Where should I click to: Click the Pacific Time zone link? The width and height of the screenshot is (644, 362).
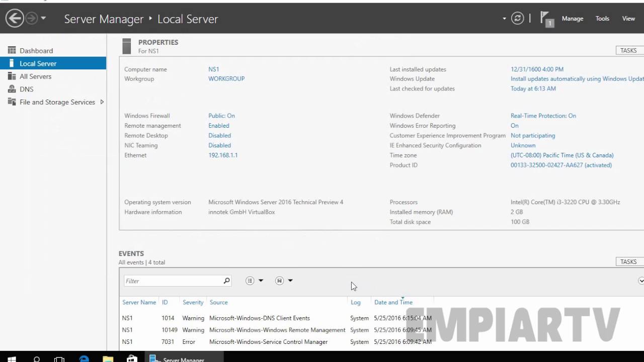562,155
